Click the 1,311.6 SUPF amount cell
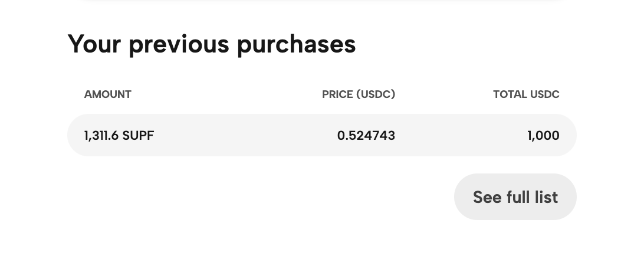This screenshot has height=259, width=644. click(119, 136)
